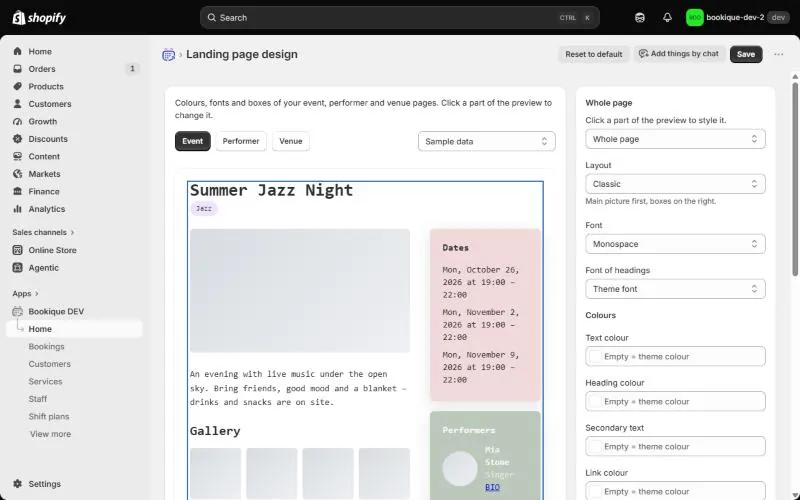Click the Agentic channel icon
The image size is (800, 500).
pos(17,268)
